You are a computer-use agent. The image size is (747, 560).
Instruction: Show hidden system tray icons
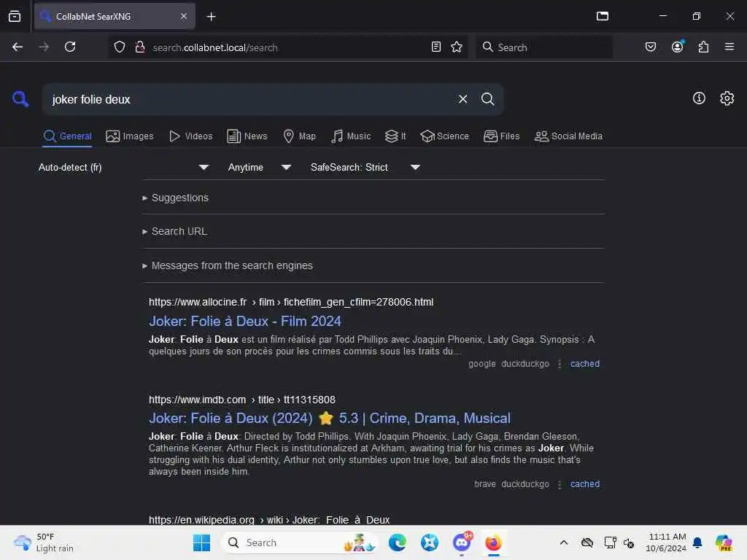564,542
